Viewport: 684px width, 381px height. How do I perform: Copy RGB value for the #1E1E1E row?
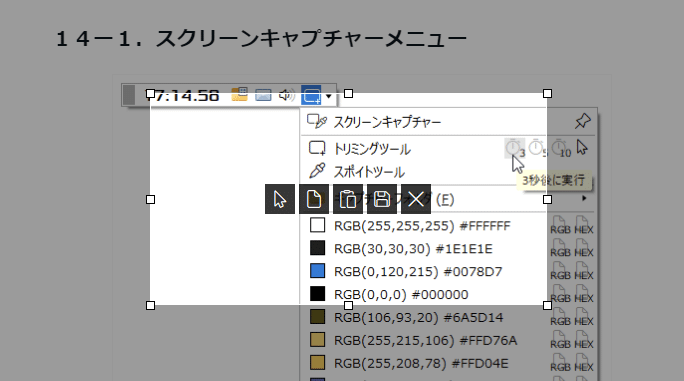tap(560, 248)
